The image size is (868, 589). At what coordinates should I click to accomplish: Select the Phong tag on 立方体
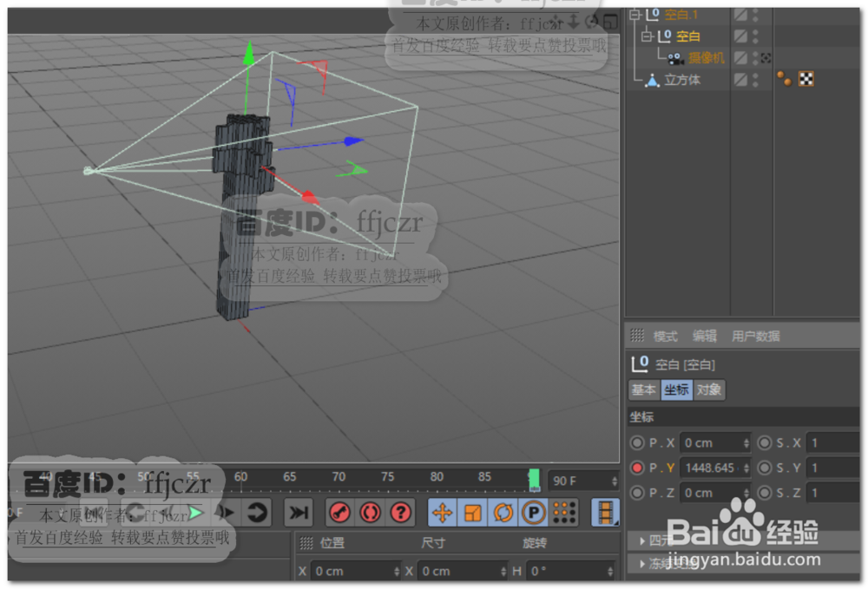click(785, 79)
